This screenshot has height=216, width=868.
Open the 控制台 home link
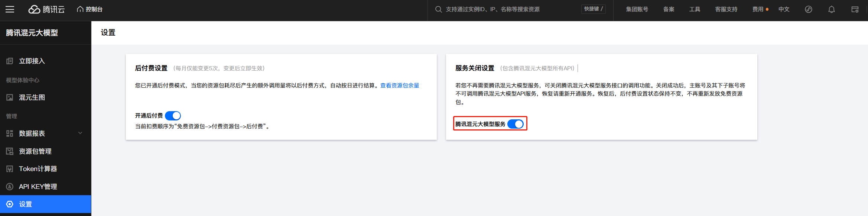(90, 9)
